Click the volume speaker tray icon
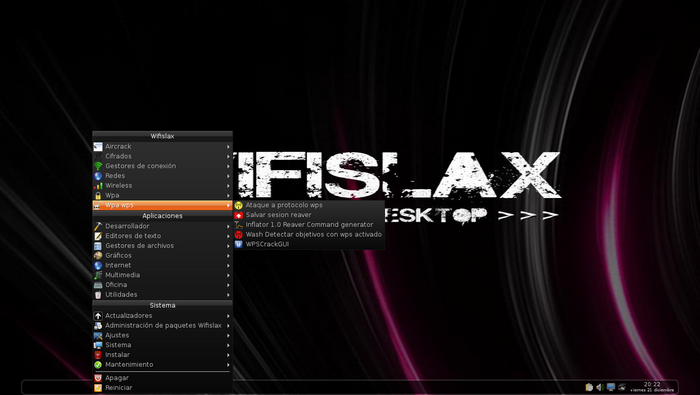This screenshot has width=700, height=395. [600, 387]
